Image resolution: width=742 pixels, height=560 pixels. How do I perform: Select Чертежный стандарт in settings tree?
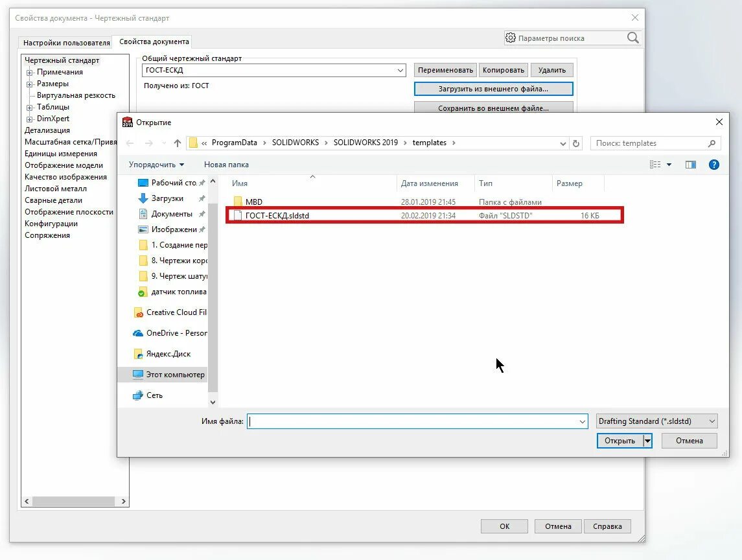tap(62, 60)
